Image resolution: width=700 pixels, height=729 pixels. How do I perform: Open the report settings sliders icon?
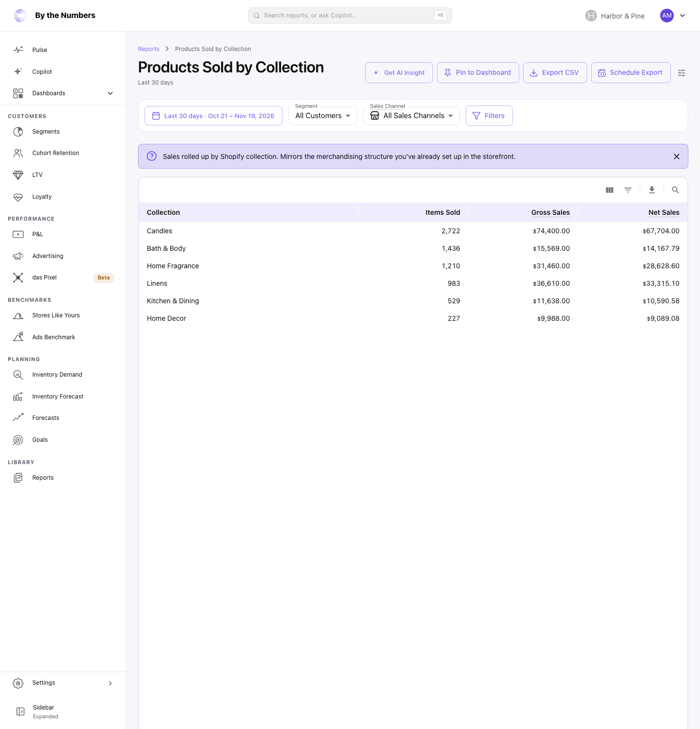682,73
